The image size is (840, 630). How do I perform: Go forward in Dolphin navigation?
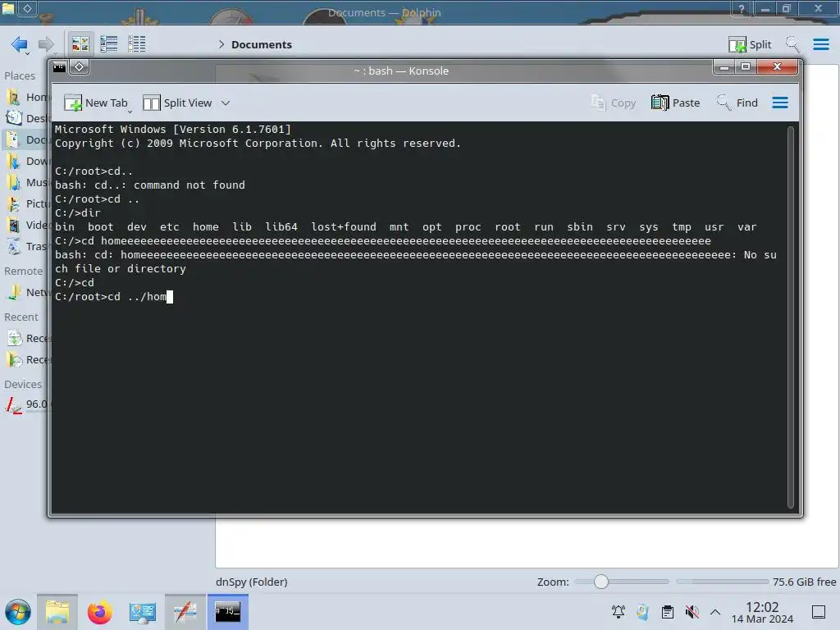[46, 44]
